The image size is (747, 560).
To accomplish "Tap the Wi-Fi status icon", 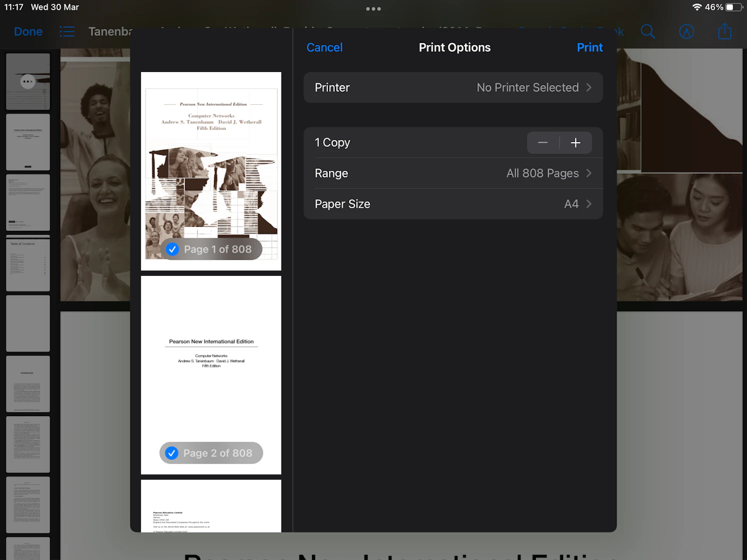I will (x=698, y=7).
